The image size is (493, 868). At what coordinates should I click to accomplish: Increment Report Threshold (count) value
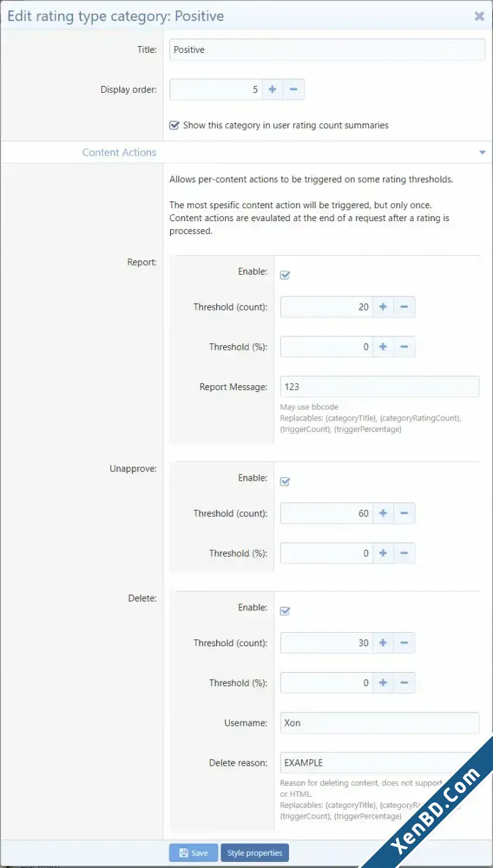pos(383,307)
